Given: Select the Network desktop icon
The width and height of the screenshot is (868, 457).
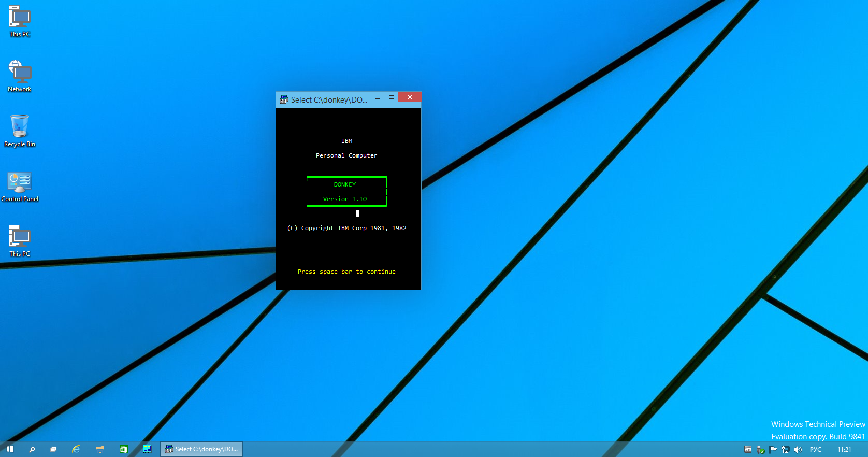Looking at the screenshot, I should pyautogui.click(x=20, y=76).
